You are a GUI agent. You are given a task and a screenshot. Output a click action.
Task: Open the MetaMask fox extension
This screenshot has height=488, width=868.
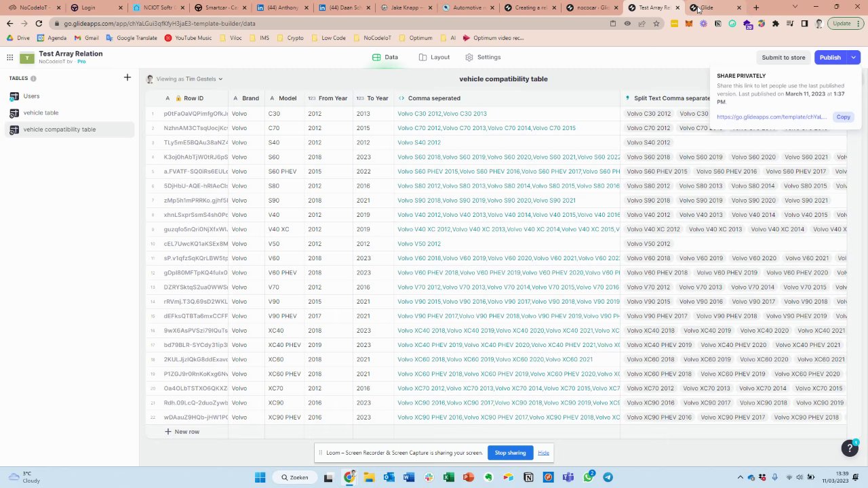[x=689, y=24]
